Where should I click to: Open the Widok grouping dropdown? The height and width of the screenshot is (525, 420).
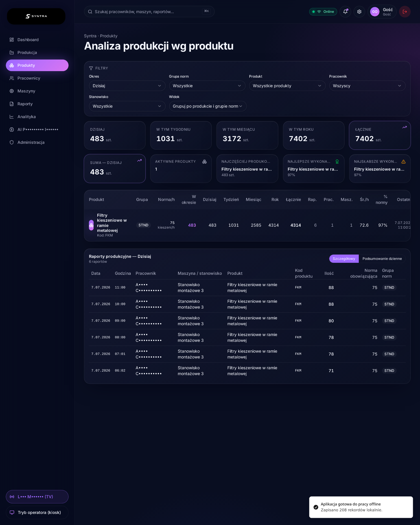[208, 106]
